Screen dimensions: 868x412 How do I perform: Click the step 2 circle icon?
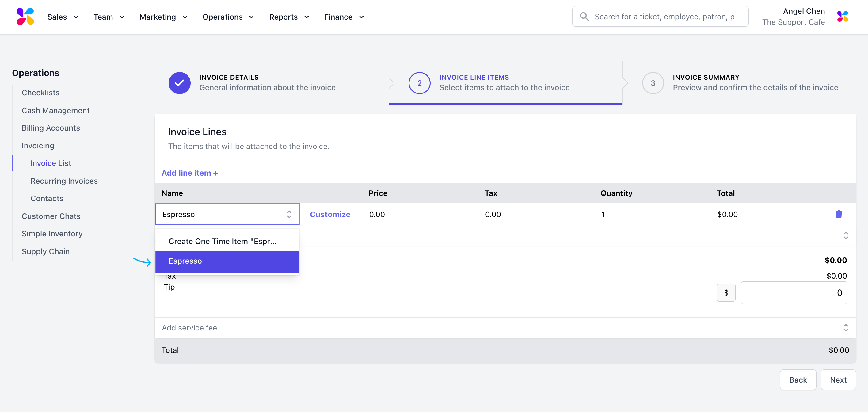coord(419,83)
